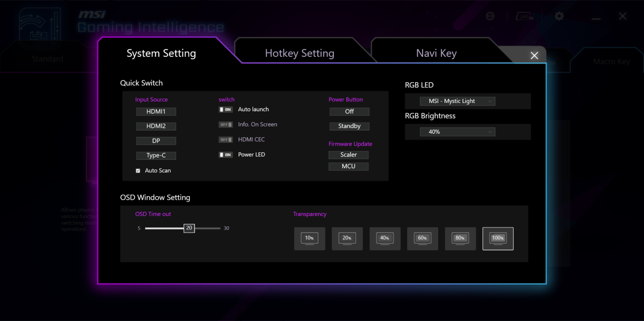Start the Scaler firmware update
This screenshot has height=321, width=644.
(x=348, y=155)
